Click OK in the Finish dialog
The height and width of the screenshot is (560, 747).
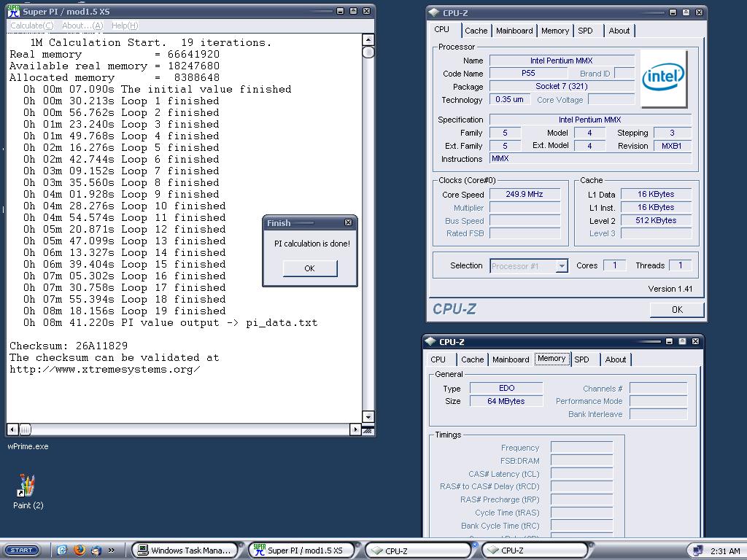(309, 268)
